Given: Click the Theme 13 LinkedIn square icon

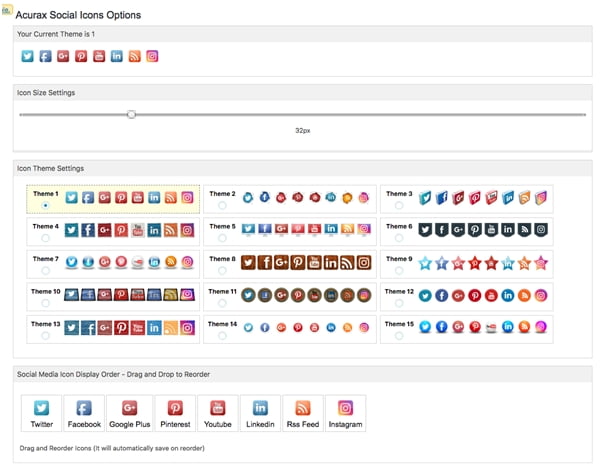Looking at the screenshot, I should click(154, 328).
